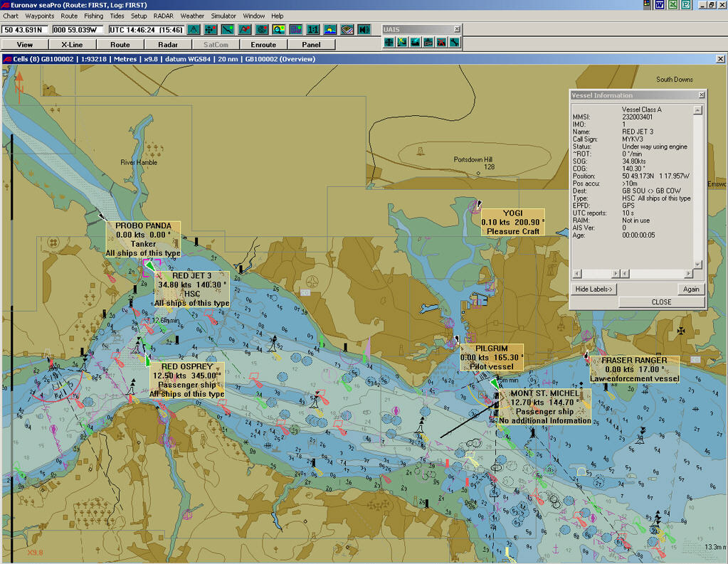Click the ship on waves toolbar icon
The image size is (728, 564).
pos(330,30)
